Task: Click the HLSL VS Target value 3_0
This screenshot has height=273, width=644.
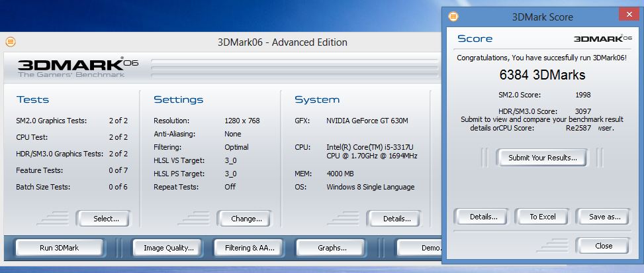Action: 230,160
